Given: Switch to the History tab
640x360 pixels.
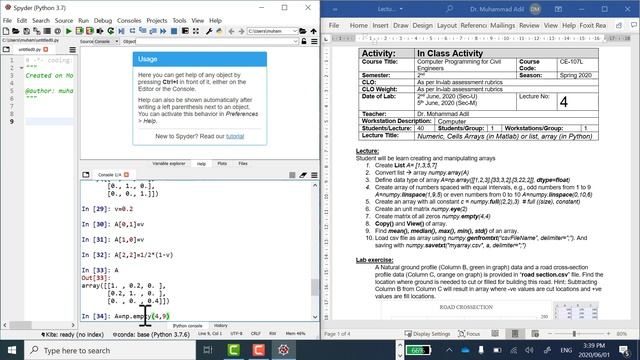Looking at the screenshot, I should [x=221, y=325].
